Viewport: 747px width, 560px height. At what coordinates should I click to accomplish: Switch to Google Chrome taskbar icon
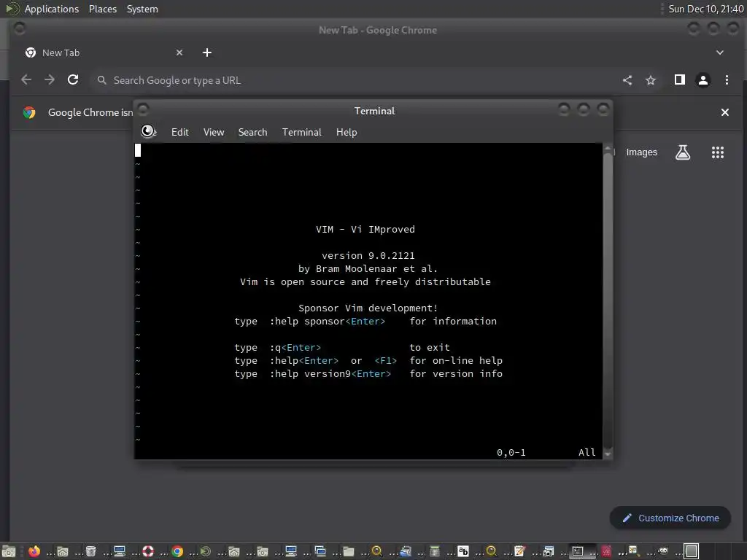[x=177, y=551]
